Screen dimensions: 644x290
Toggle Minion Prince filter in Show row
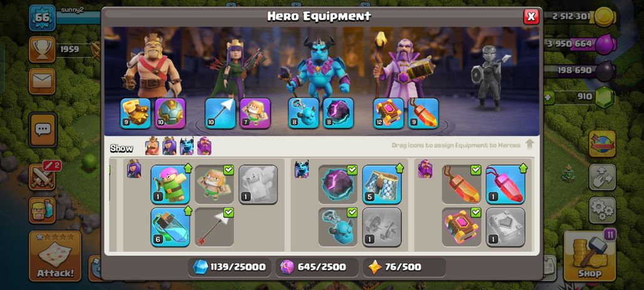[x=187, y=147]
